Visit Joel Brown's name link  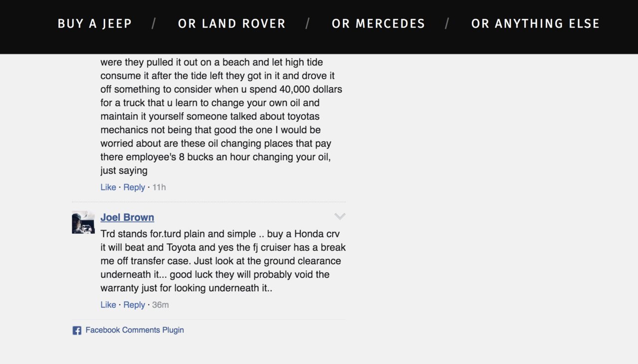(x=127, y=217)
